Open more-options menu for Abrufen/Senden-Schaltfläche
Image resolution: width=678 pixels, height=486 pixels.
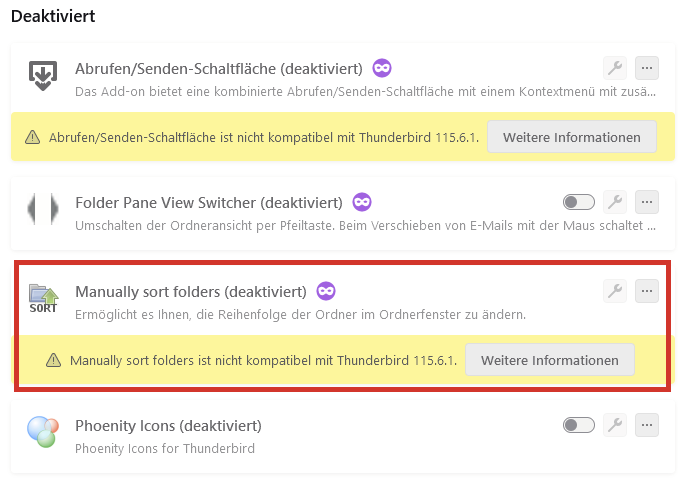click(647, 68)
